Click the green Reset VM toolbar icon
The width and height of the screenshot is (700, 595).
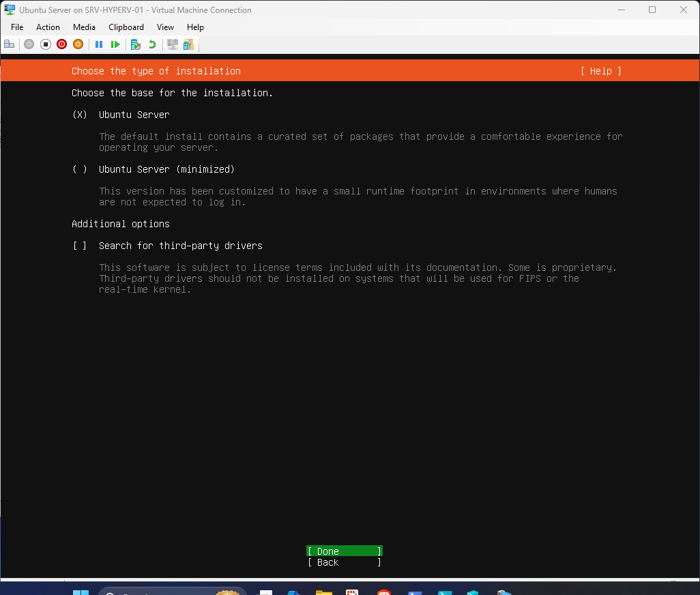[115, 44]
